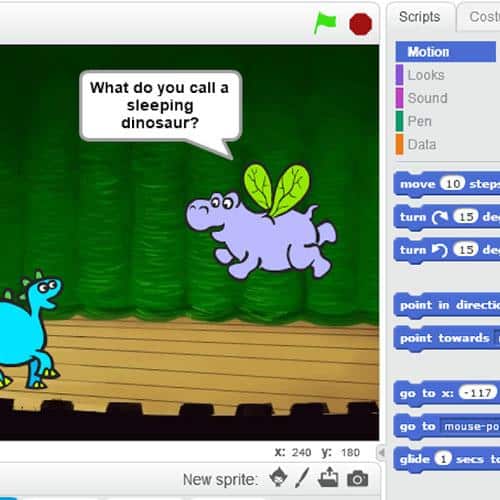Click the green flag to start
Image resolution: width=500 pixels, height=500 pixels.
point(325,23)
